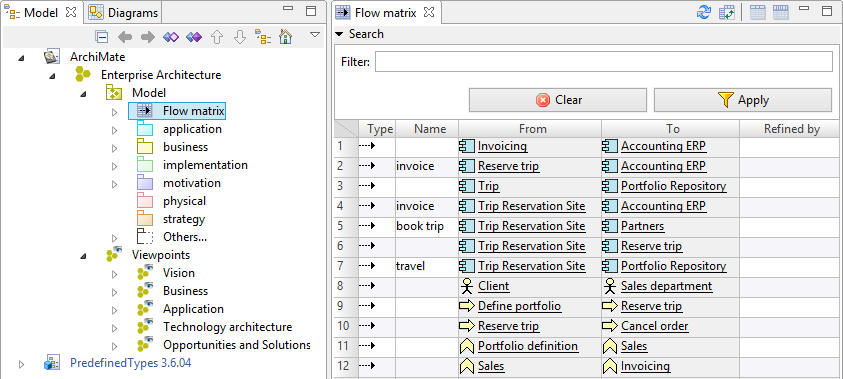
Task: Click the tree hierarchy icon in Model toolbar
Action: coord(263,37)
